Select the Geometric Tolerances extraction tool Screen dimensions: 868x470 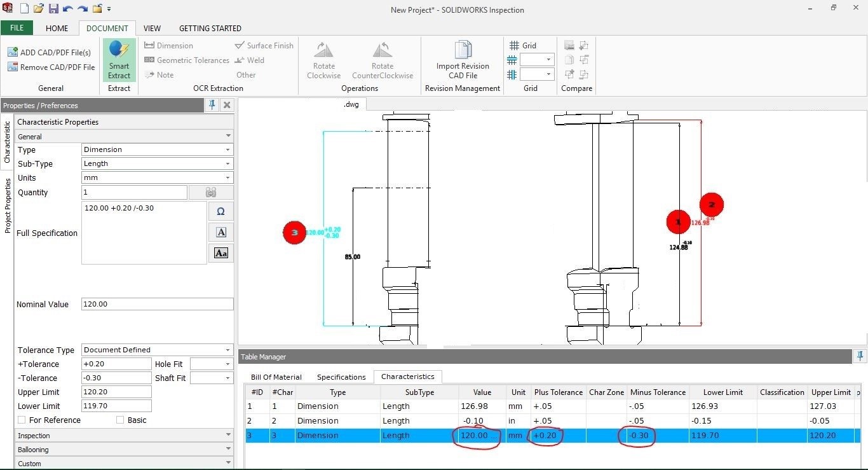187,60
